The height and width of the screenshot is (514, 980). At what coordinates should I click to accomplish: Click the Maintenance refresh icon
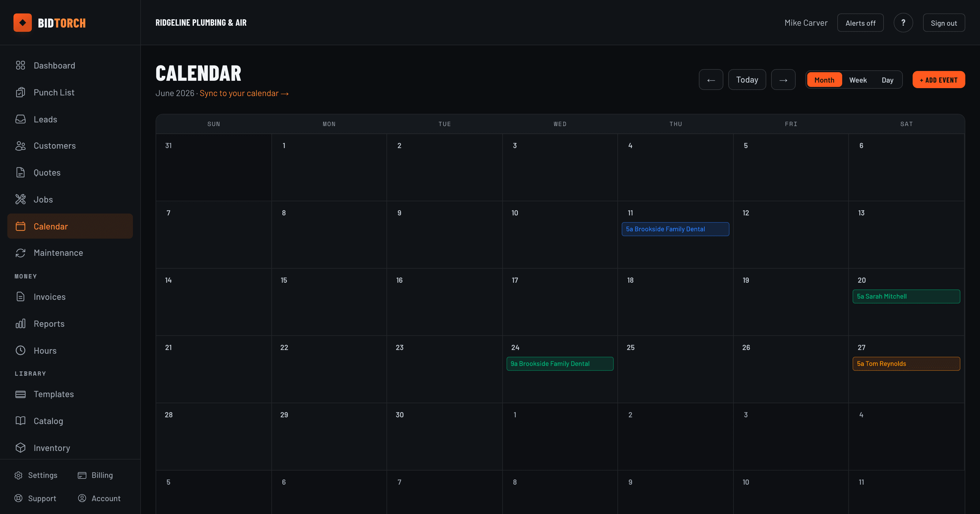21,253
